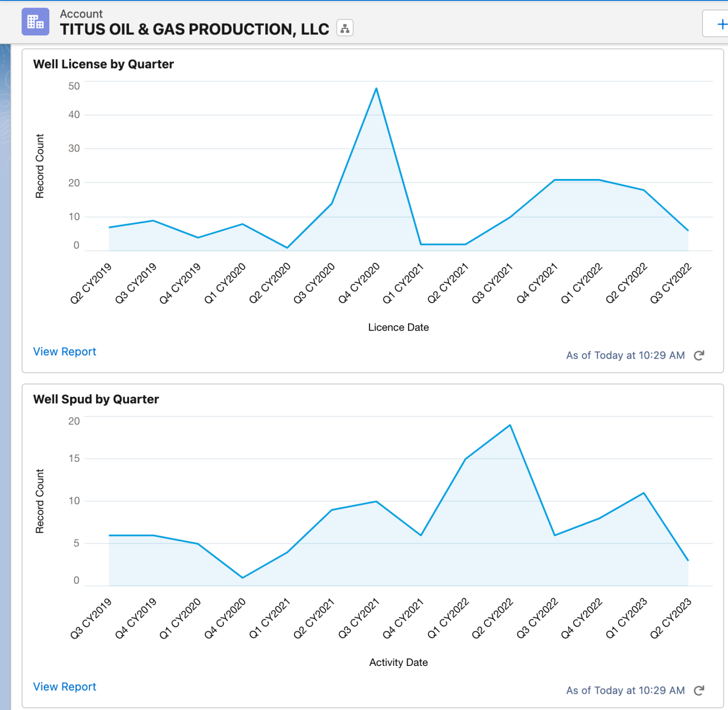Open View Report for Well License chart
Image resolution: width=728 pixels, height=710 pixels.
(64, 351)
